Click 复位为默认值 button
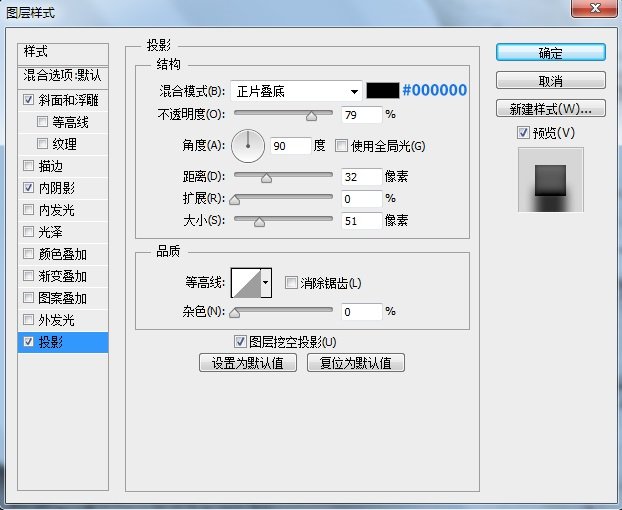This screenshot has height=510, width=622. point(356,363)
